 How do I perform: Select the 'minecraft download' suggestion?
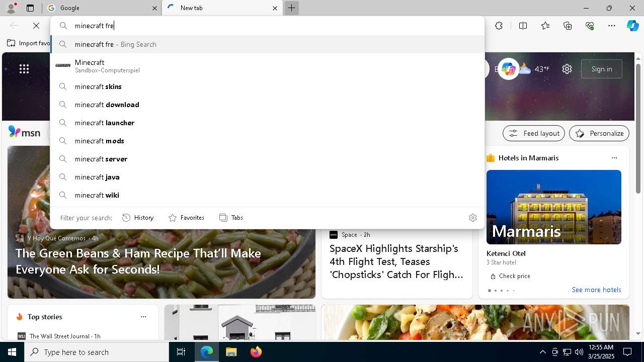pos(267,105)
